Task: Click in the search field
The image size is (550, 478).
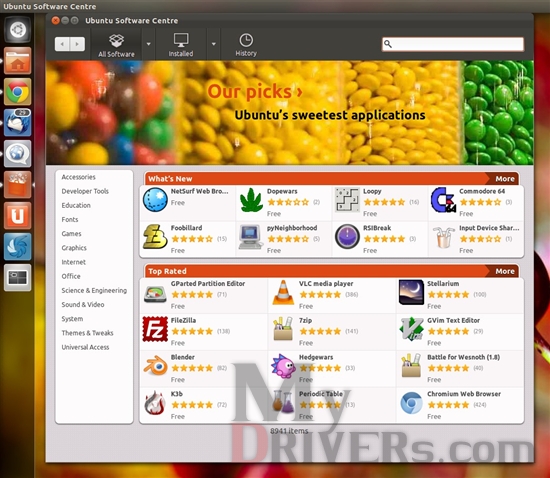Action: 453,44
